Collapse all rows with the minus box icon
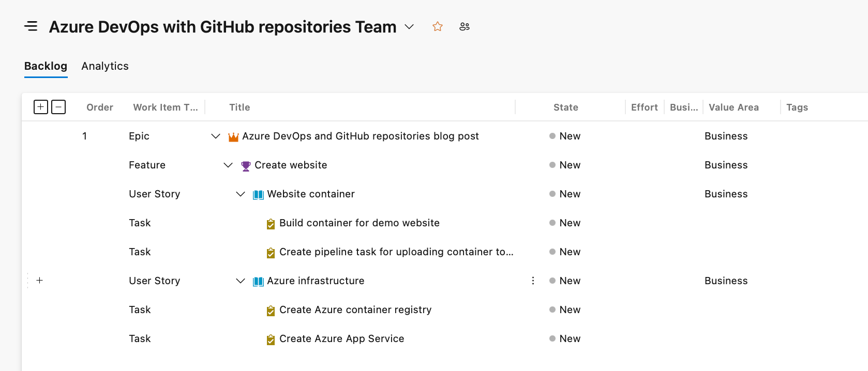Image resolution: width=868 pixels, height=371 pixels. click(58, 107)
